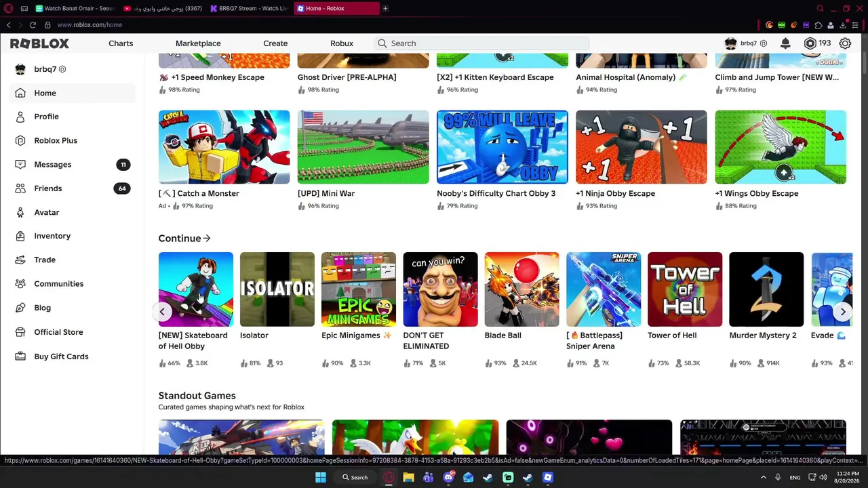Reload the page with the browser refresh icon
Image resolution: width=868 pixels, height=488 pixels.
coord(33,25)
